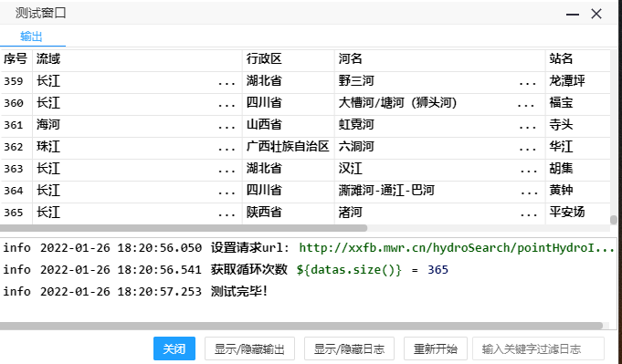Click the 关闭 button
The width and height of the screenshot is (622, 364).
pos(174,348)
